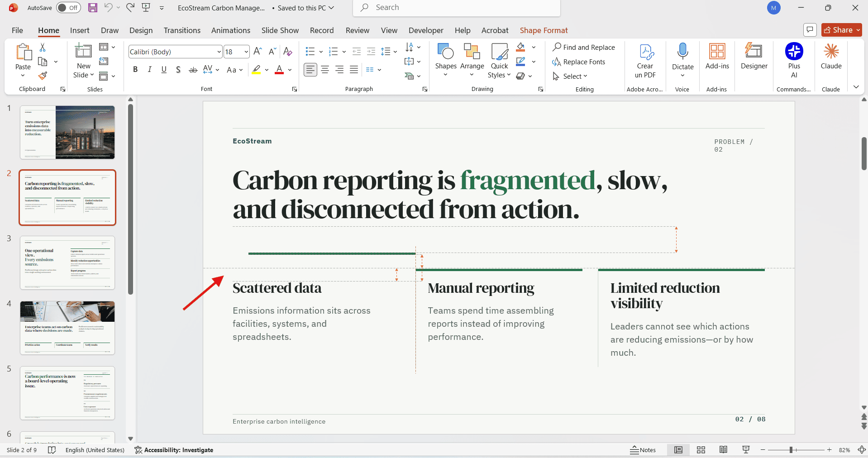Image resolution: width=868 pixels, height=458 pixels.
Task: Decrease font size icon
Action: click(x=272, y=52)
